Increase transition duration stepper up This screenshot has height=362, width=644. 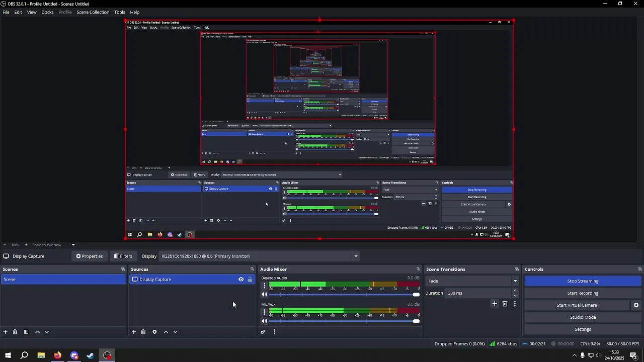[x=515, y=291]
